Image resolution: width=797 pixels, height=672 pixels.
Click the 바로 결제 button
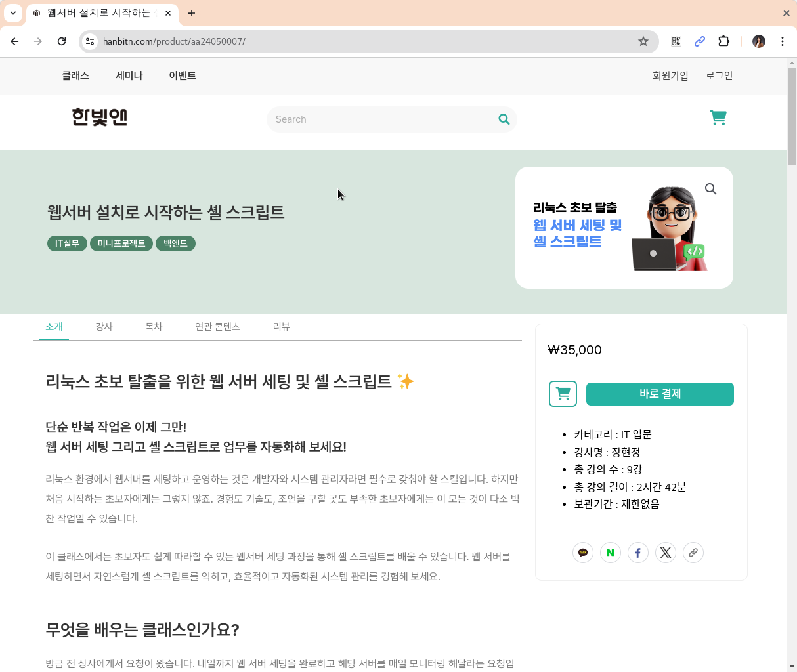tap(660, 394)
